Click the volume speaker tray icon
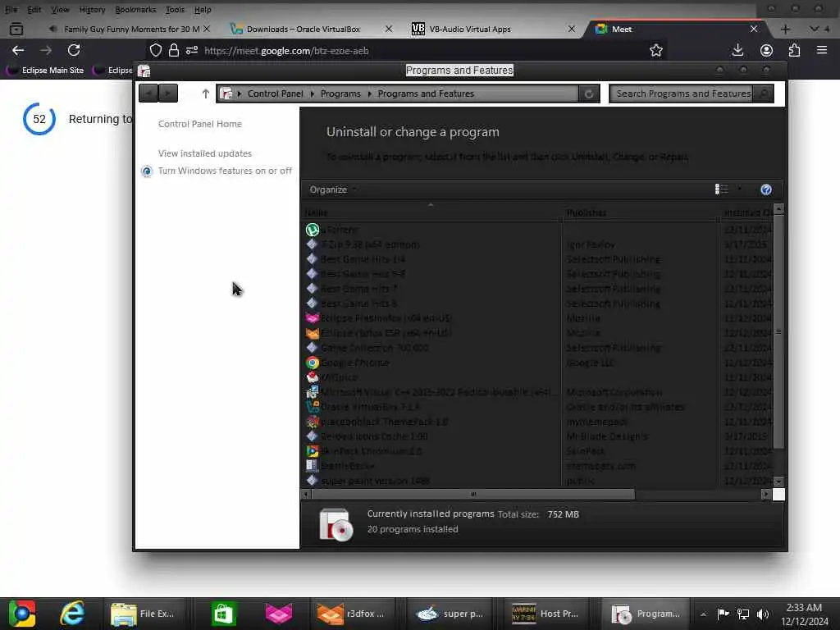Screen dimensions: 840x630 pos(762,614)
